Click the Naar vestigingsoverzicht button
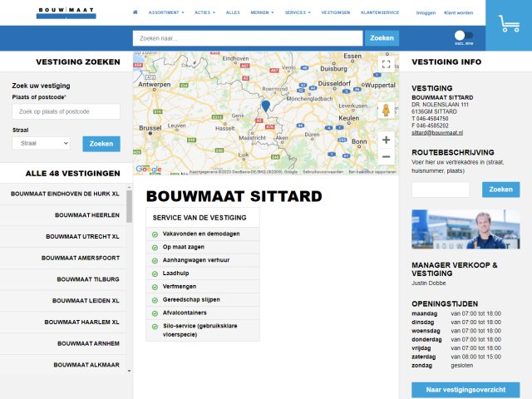Viewport: 532px width, 399px height. 465,390
